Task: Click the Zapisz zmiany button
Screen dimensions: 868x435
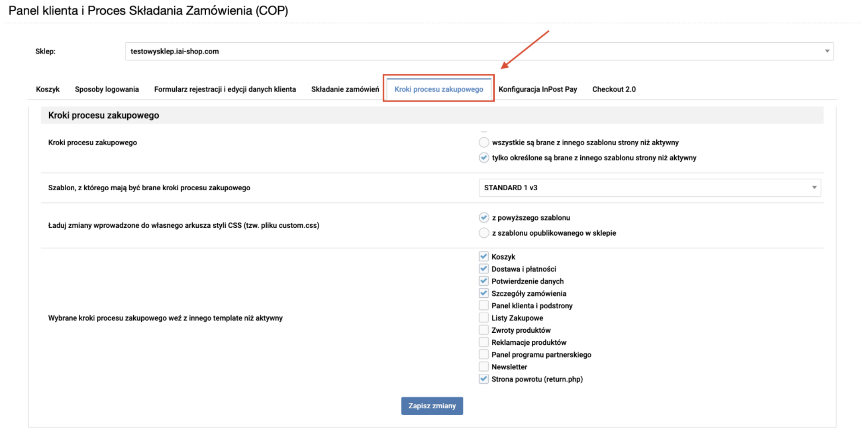Action: tap(432, 406)
